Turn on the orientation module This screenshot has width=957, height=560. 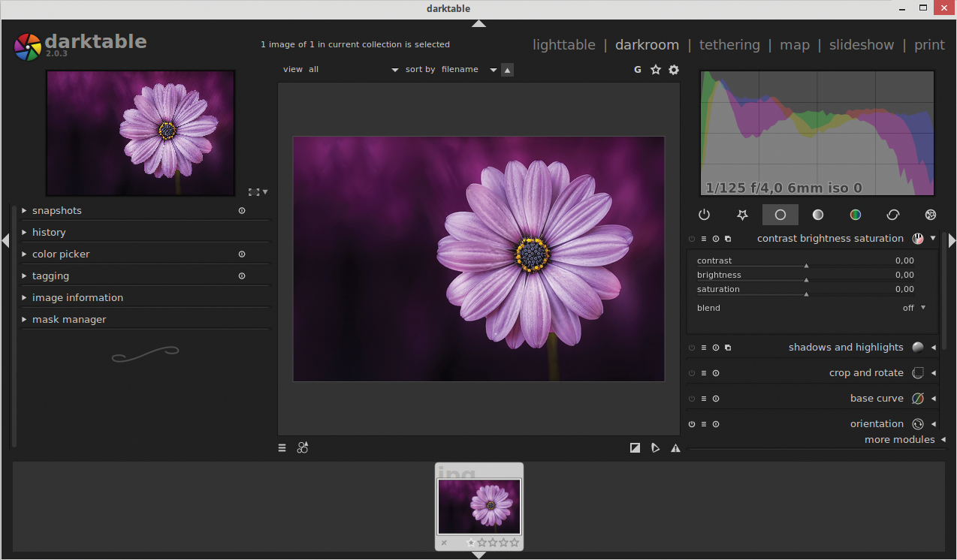[690, 424]
